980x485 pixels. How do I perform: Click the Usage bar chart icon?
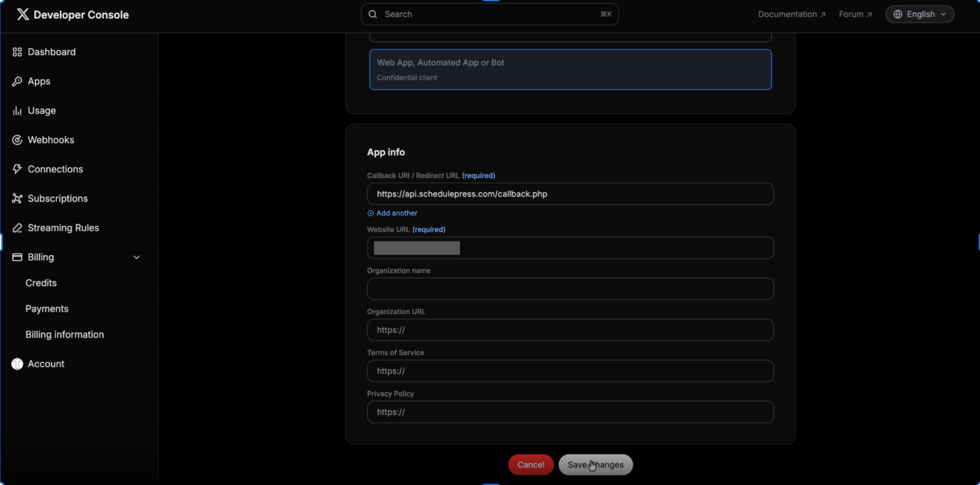click(x=17, y=110)
